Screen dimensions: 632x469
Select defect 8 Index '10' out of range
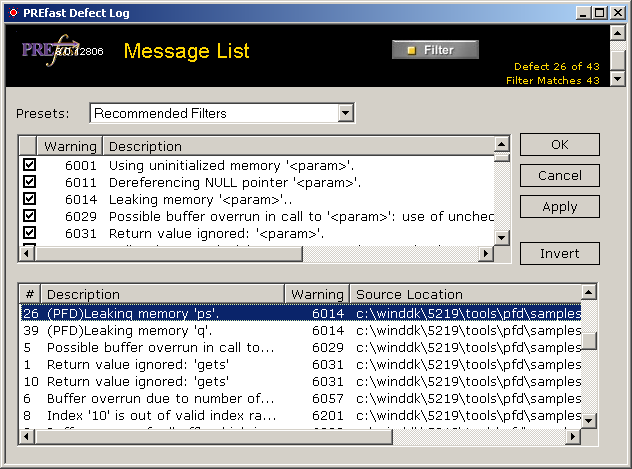point(301,415)
